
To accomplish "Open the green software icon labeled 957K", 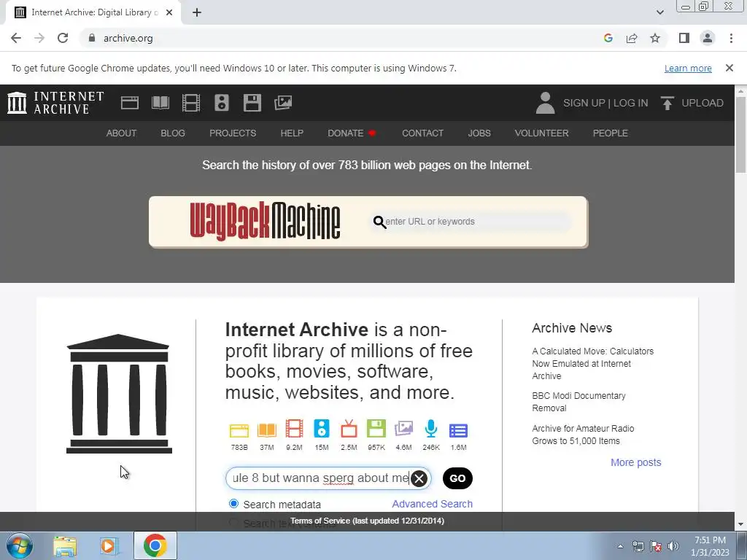I will (x=376, y=429).
